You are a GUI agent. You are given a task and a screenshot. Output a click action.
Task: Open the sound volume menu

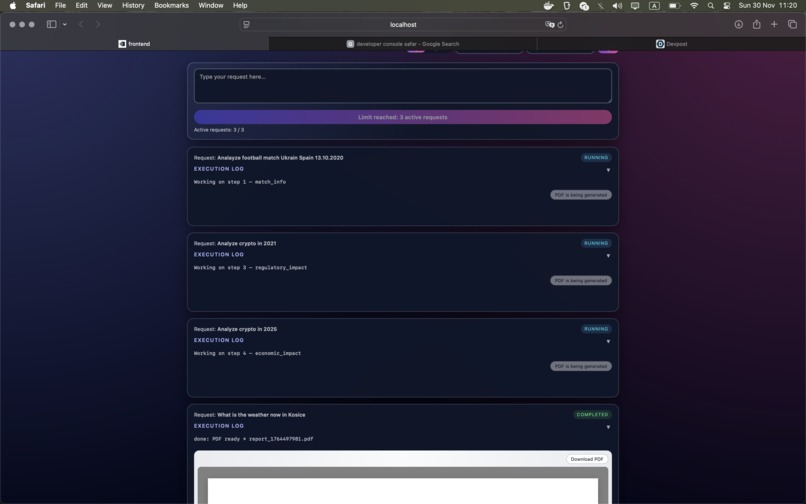[x=617, y=6]
